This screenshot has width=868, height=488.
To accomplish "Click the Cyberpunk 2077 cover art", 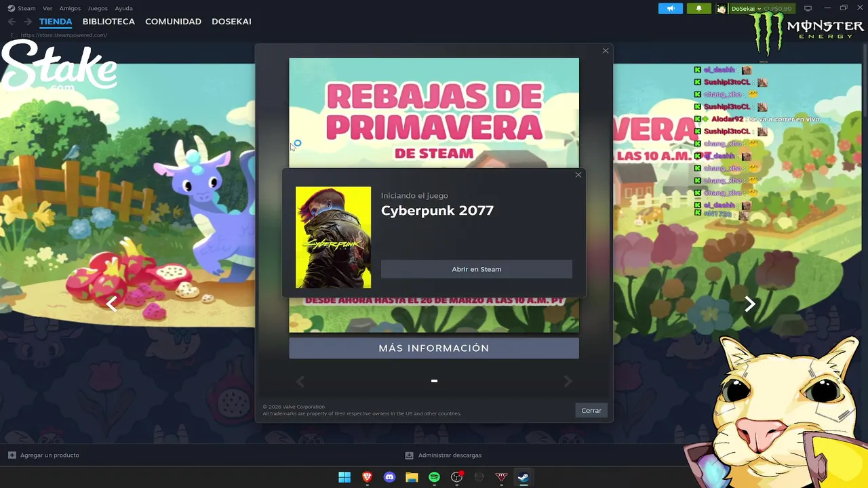I will pyautogui.click(x=333, y=237).
